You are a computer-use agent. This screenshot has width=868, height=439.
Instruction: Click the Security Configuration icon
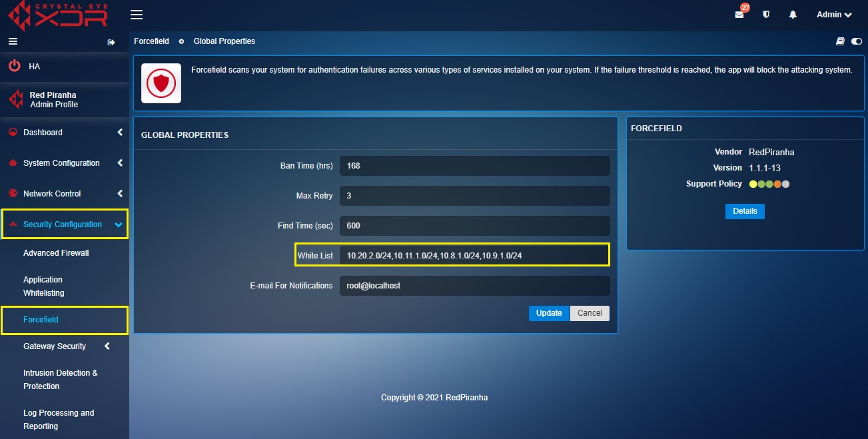[x=13, y=224]
